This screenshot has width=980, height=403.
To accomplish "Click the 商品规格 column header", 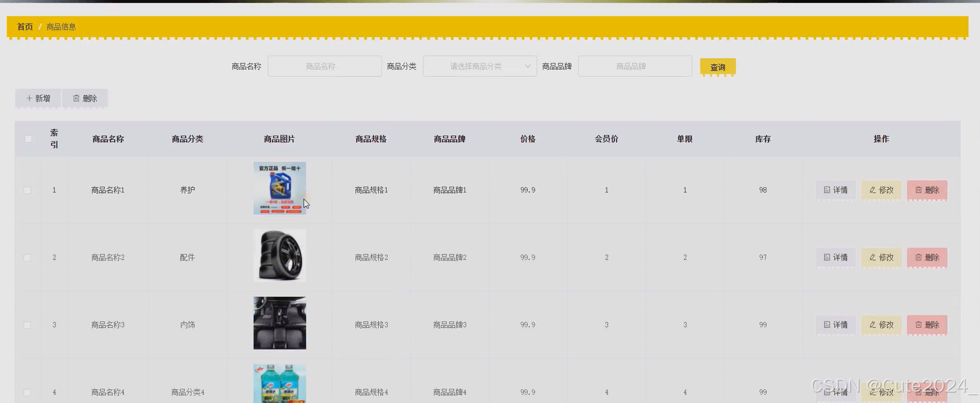I will (371, 139).
